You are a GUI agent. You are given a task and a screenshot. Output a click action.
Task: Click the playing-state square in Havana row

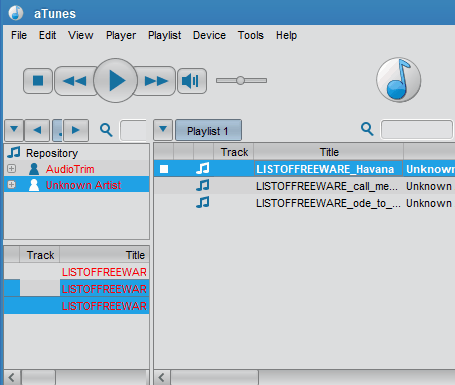(164, 169)
